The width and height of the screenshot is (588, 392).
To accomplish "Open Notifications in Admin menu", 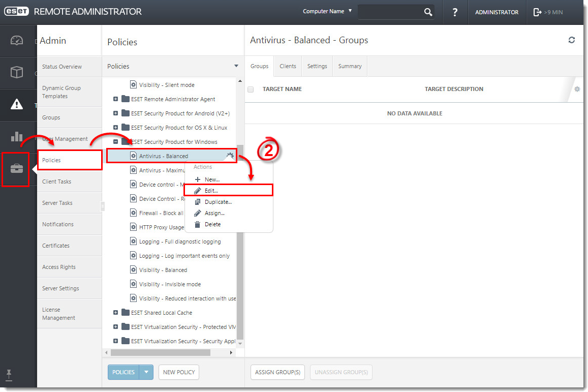I will (70, 224).
